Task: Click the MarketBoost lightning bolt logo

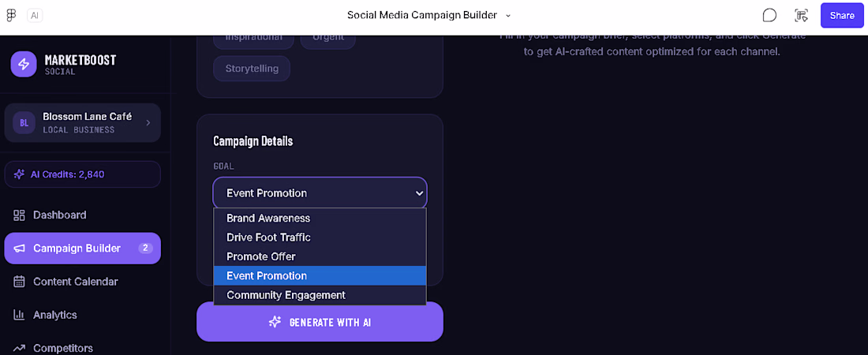Action: click(24, 64)
